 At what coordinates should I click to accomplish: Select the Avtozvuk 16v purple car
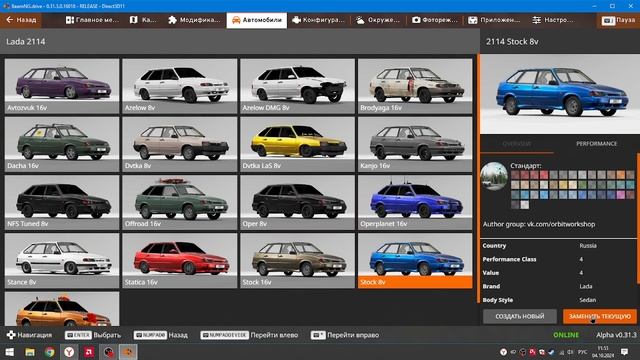[62, 86]
